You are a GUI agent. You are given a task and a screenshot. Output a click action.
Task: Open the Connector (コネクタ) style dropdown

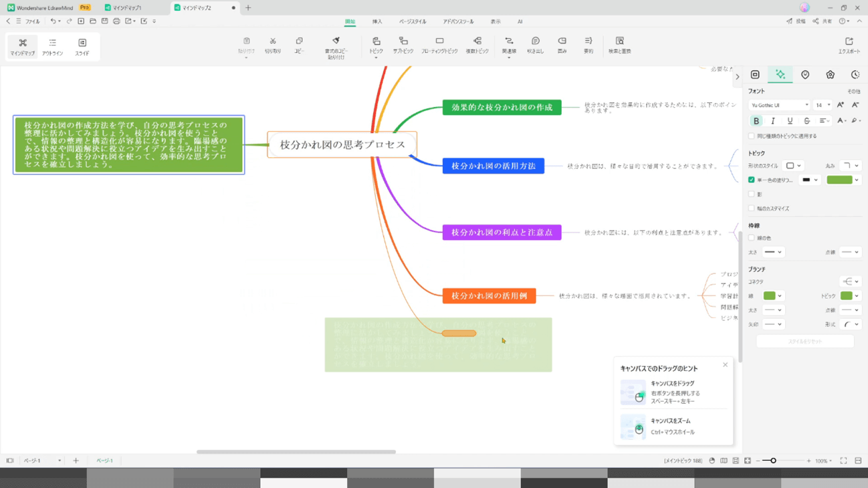(x=851, y=281)
